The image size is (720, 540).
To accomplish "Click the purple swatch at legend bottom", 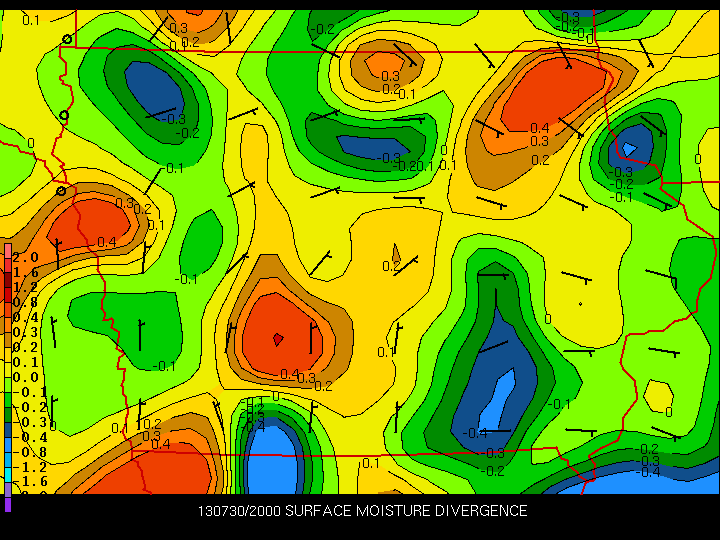I will [x=8, y=503].
